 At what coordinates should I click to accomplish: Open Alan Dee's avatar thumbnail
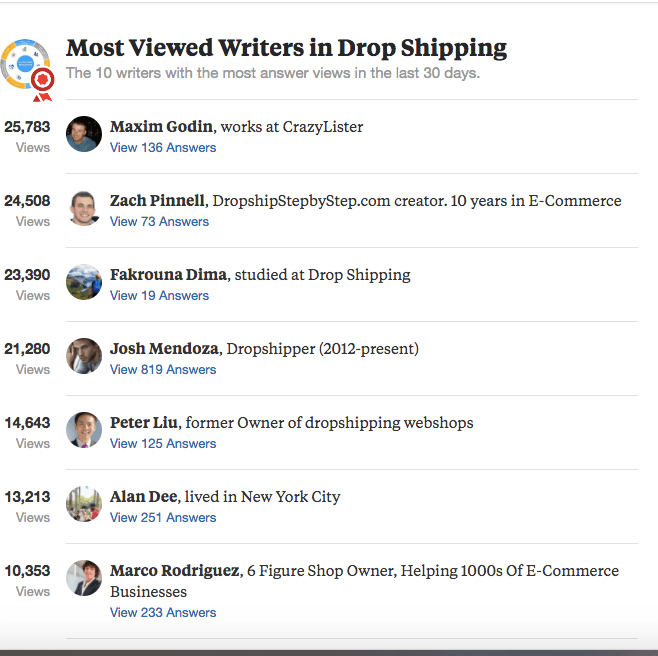coord(84,504)
